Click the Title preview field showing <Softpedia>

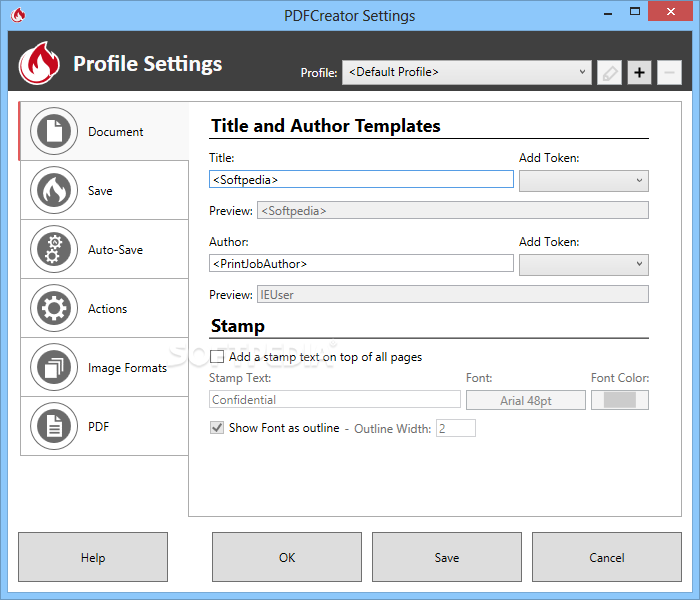(453, 210)
